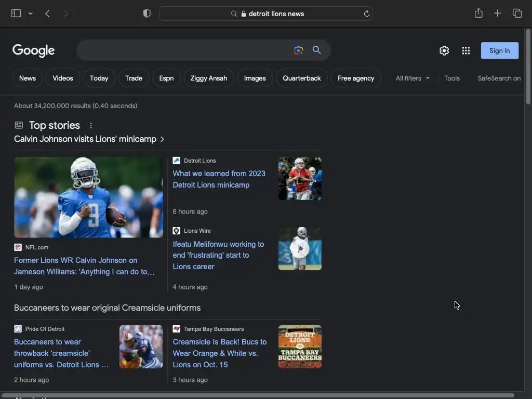This screenshot has width=532, height=399.
Task: Select the Videos filter chip
Action: 63,78
